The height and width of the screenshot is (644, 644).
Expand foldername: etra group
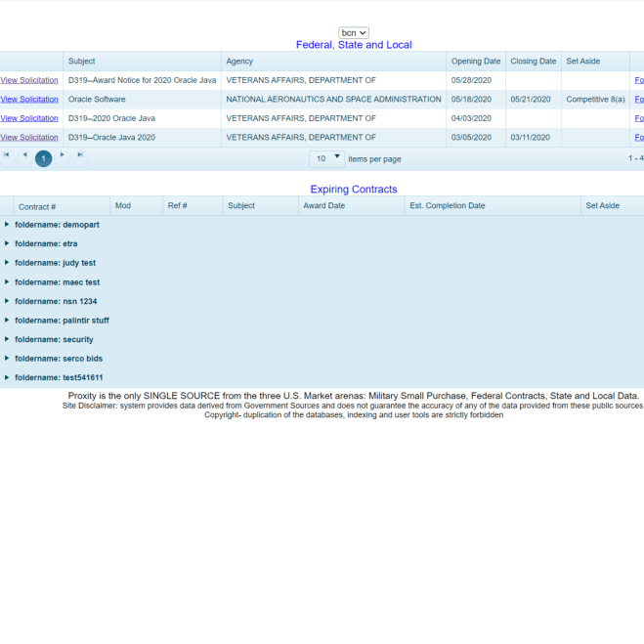coord(7,243)
